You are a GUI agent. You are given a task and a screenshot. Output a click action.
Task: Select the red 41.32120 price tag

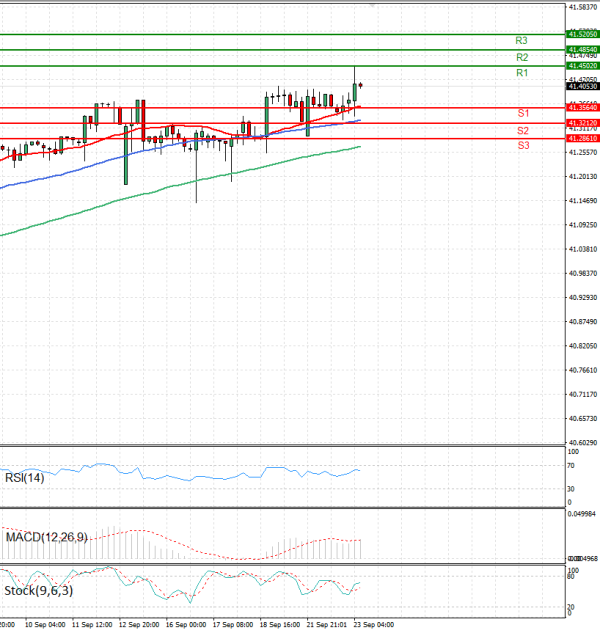coord(583,123)
